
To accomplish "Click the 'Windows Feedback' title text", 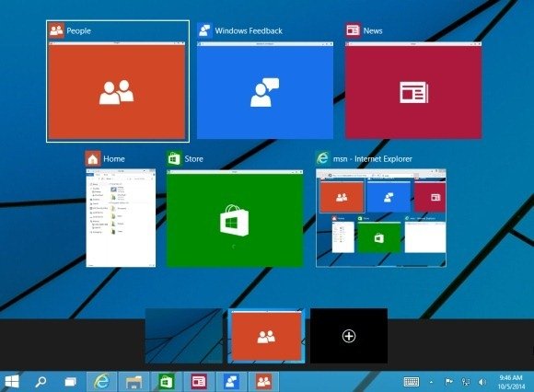I will tap(249, 31).
